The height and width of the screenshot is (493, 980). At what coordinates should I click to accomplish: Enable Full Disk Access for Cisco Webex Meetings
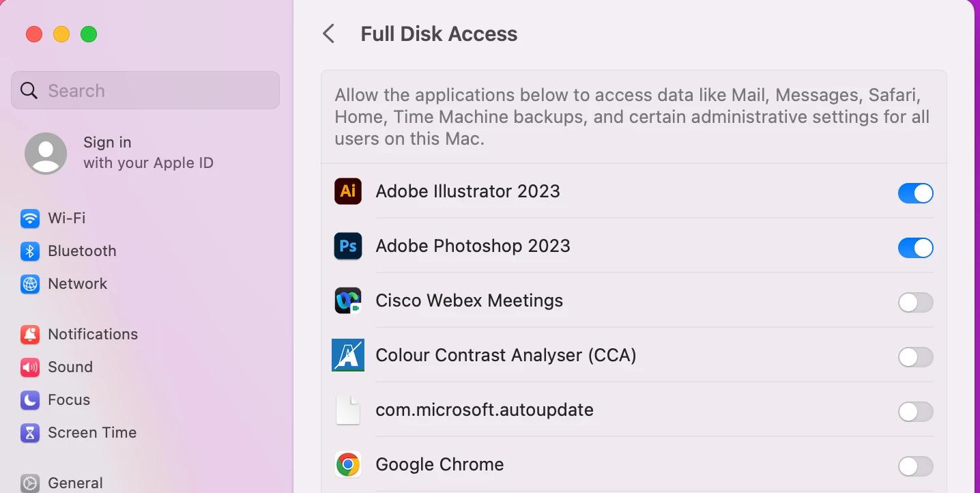click(915, 302)
